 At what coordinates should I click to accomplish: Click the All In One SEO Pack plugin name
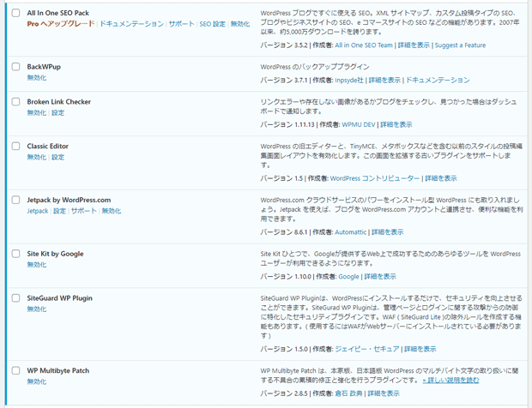click(x=58, y=13)
